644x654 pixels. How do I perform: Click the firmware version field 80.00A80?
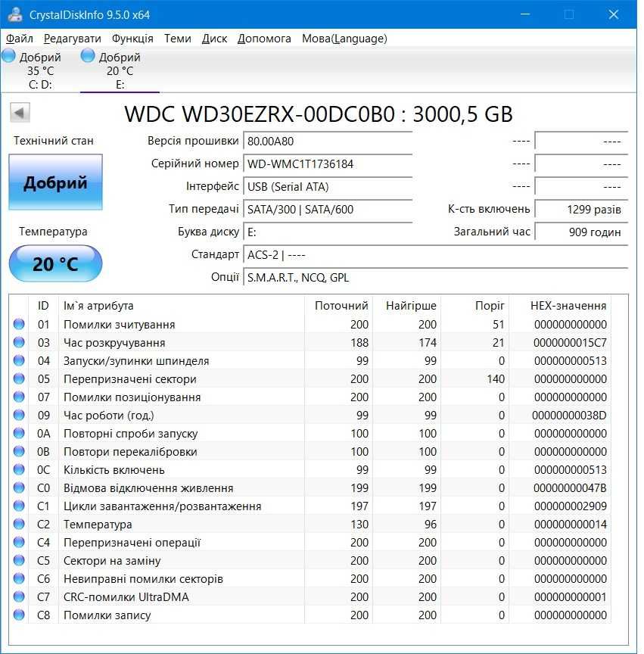pos(328,141)
